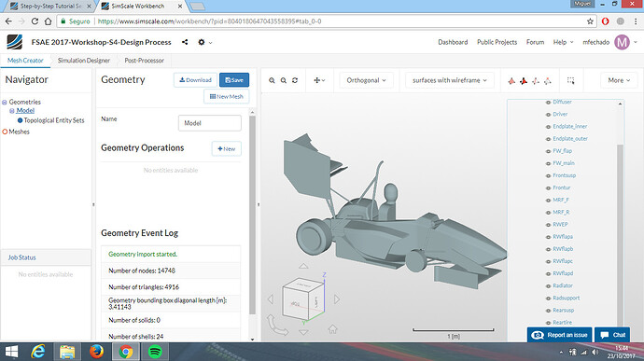
Task: Click the geometry Name input field
Action: tap(210, 123)
